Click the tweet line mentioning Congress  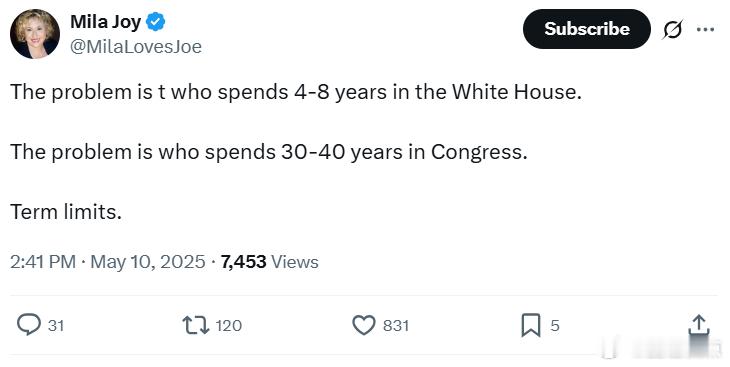point(269,152)
